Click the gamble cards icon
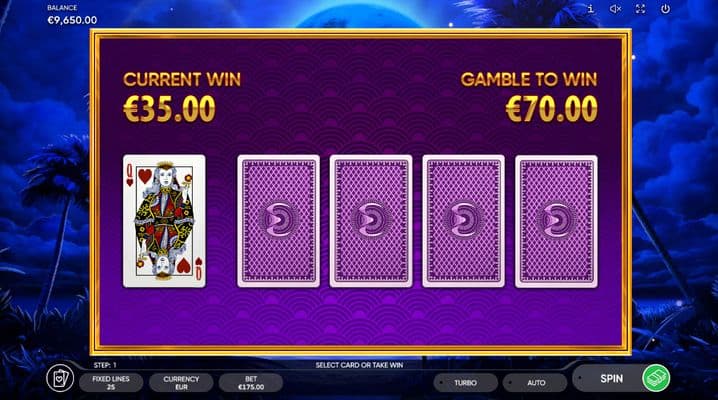Image resolution: width=718 pixels, height=400 pixels. click(60, 379)
